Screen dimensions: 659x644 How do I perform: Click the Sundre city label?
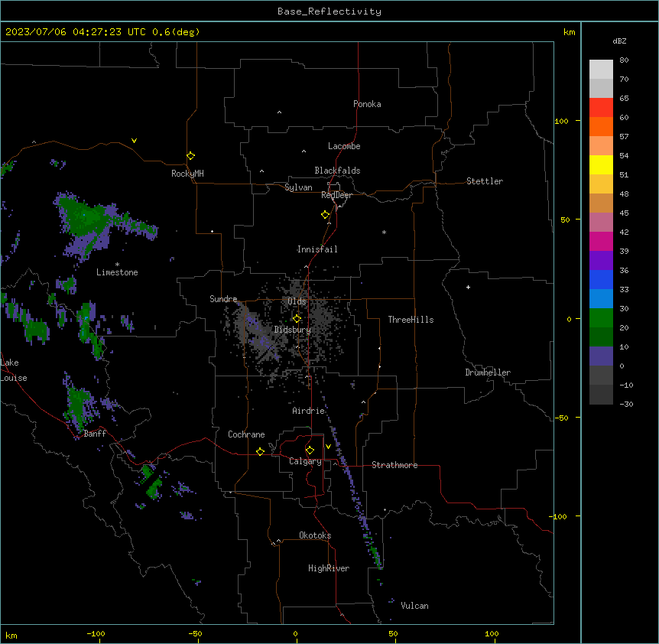point(223,299)
